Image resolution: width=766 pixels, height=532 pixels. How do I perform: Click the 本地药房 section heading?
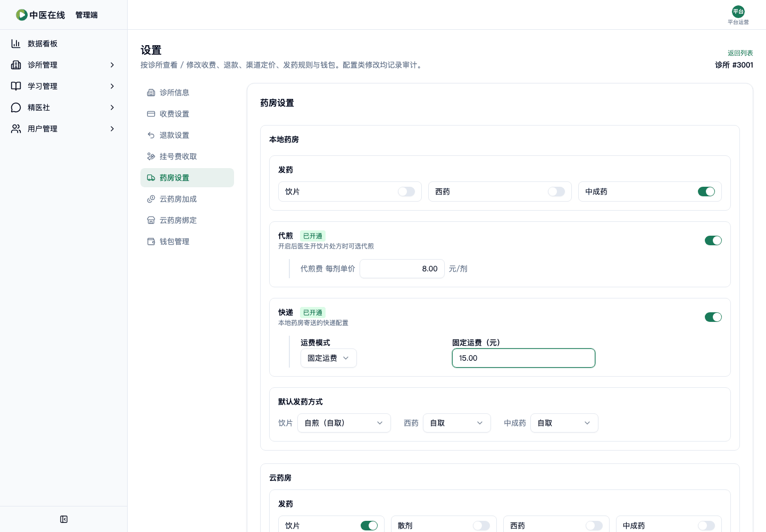coord(284,139)
